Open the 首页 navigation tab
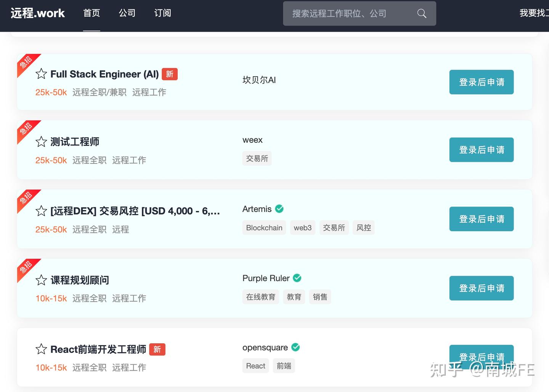 [91, 13]
